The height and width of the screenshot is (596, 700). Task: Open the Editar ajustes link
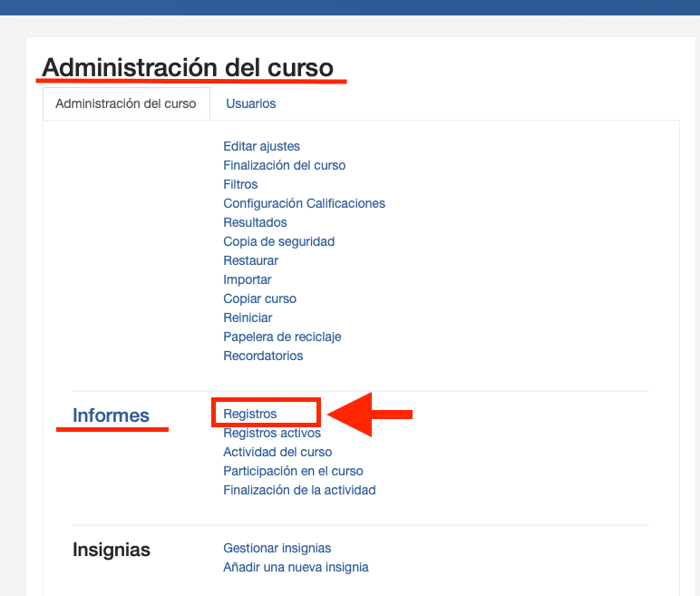pyautogui.click(x=262, y=147)
